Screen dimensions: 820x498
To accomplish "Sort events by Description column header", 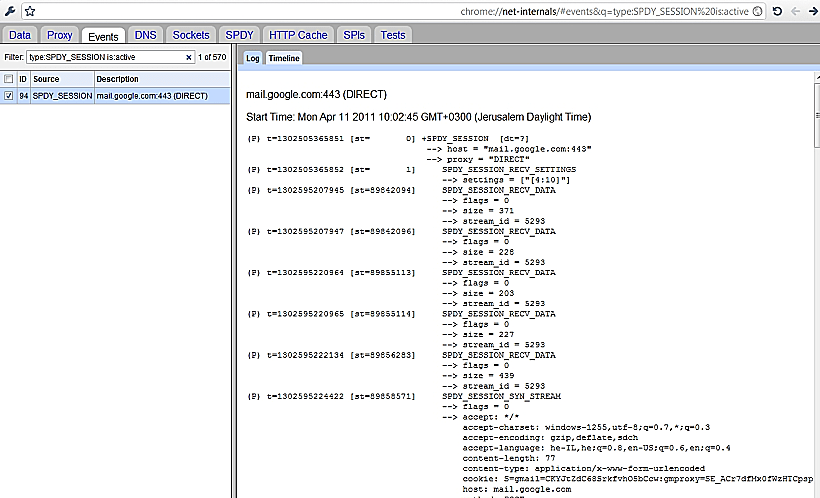I will pos(117,78).
